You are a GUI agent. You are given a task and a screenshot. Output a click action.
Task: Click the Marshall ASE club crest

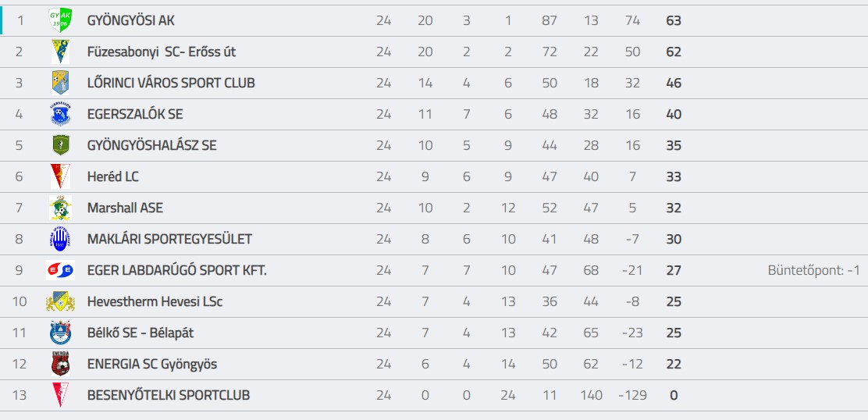click(x=60, y=208)
